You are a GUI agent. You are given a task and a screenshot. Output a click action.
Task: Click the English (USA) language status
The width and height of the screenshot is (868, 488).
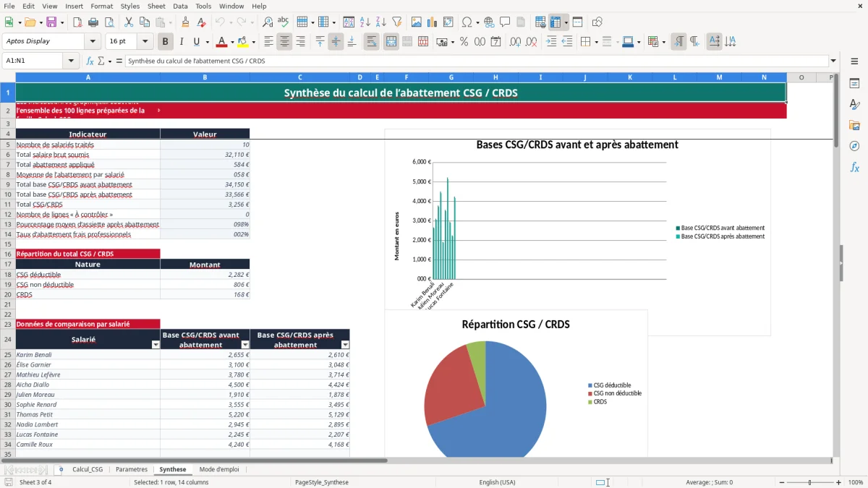pos(497,482)
